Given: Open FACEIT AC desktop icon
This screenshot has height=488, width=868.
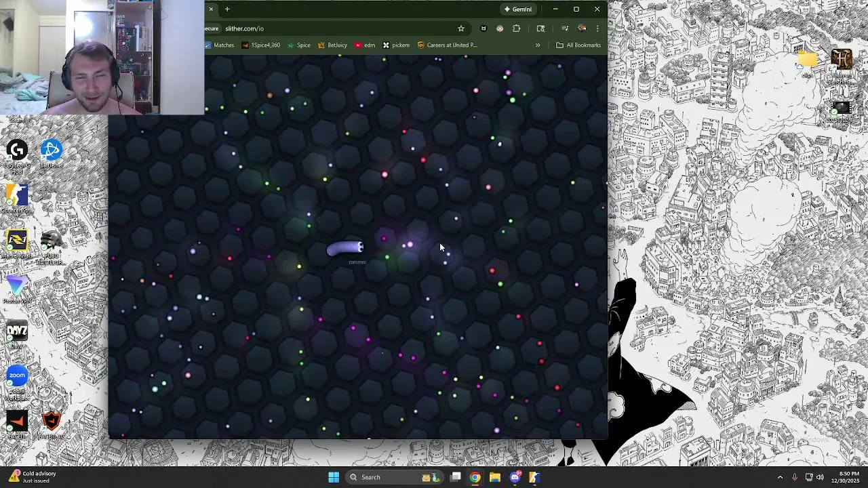Looking at the screenshot, I should (51, 424).
